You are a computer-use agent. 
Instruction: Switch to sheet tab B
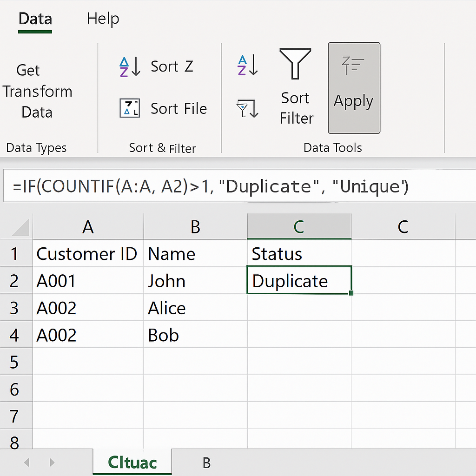tap(206, 463)
